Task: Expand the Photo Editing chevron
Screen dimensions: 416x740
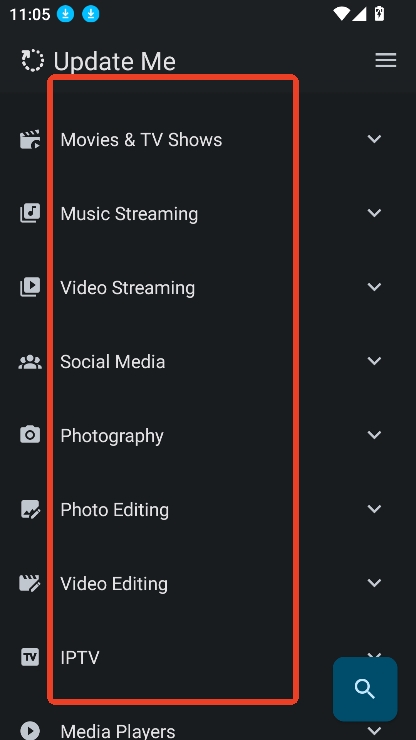Action: coord(374,509)
